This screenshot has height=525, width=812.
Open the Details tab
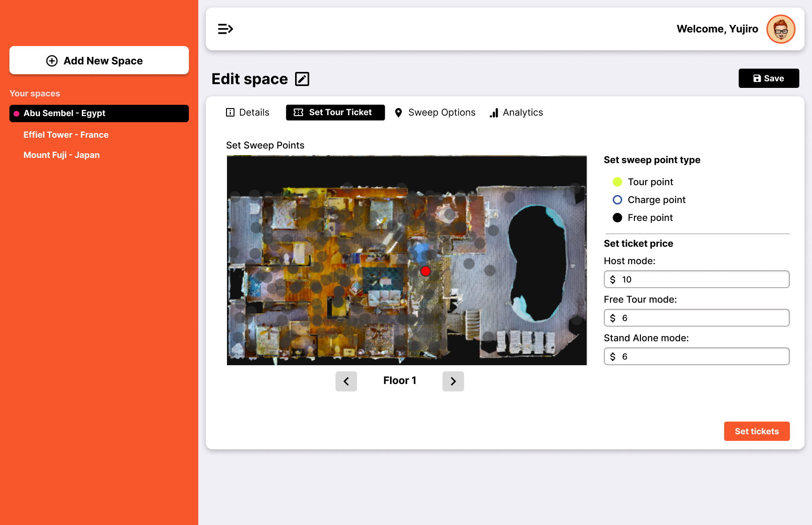tap(248, 112)
